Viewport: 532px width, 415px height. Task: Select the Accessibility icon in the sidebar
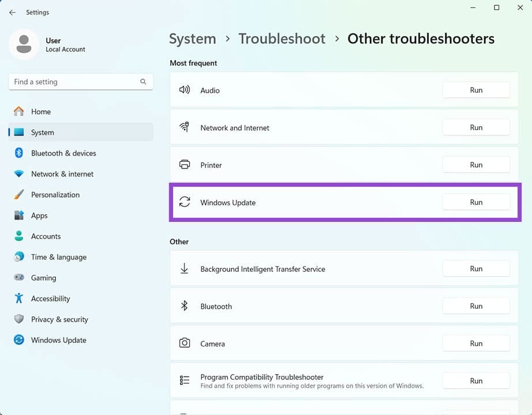pyautogui.click(x=18, y=298)
